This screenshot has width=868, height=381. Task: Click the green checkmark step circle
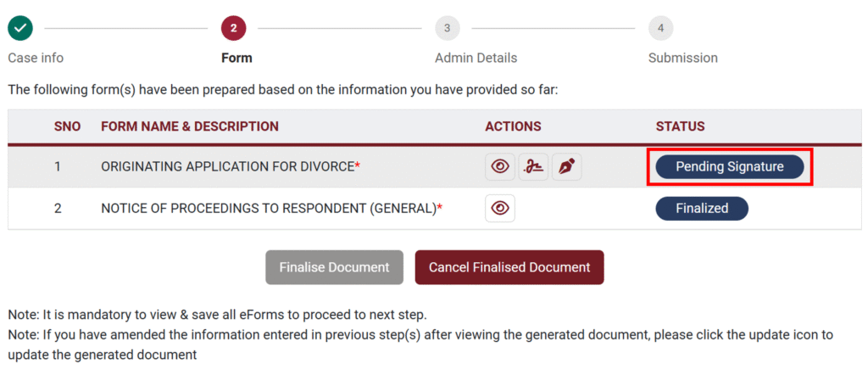coord(20,28)
